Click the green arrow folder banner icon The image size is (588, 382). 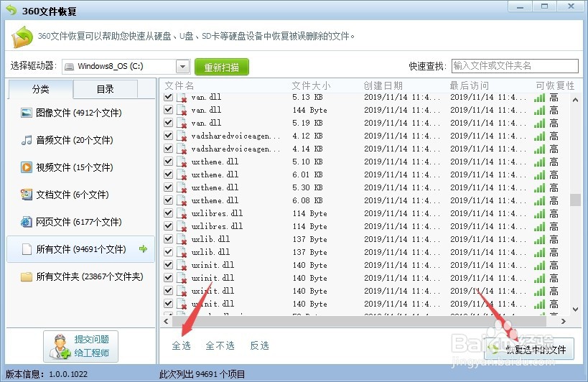click(22, 37)
